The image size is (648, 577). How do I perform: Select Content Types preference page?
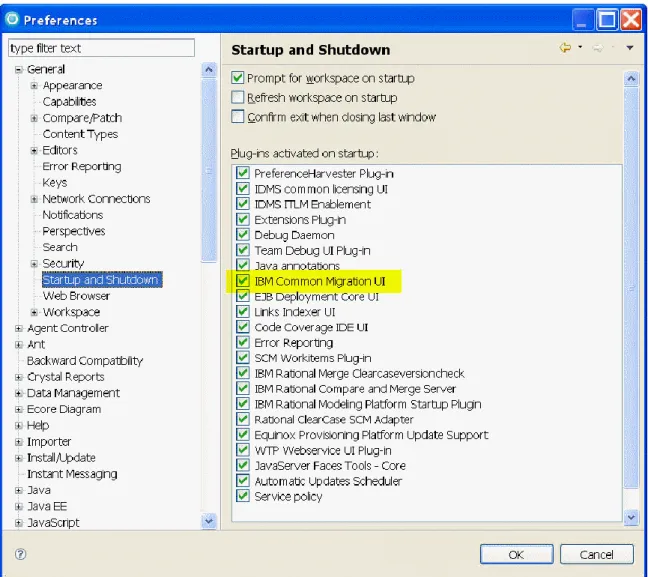click(80, 134)
